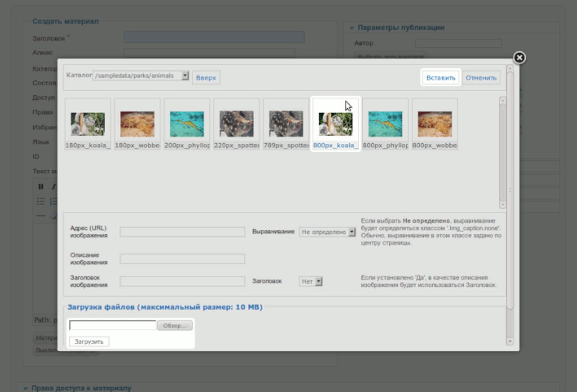Select the 180px_wobbegong thumbnail
Screen dimensions: 577x392
[137, 124]
